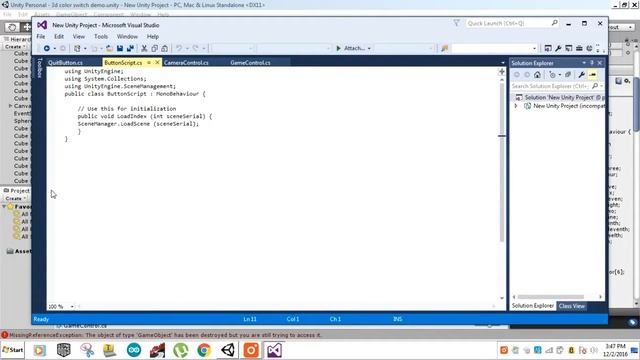This screenshot has height=360, width=640.
Task: Click the Collapse All icon in Solution Explorer
Action: (x=568, y=75)
